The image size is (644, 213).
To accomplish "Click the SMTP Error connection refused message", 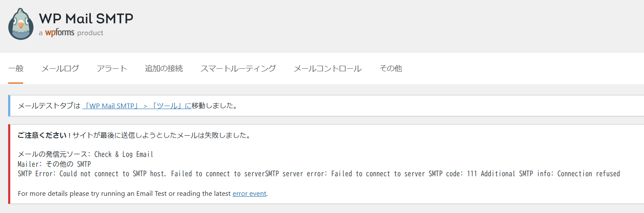I will (319, 174).
